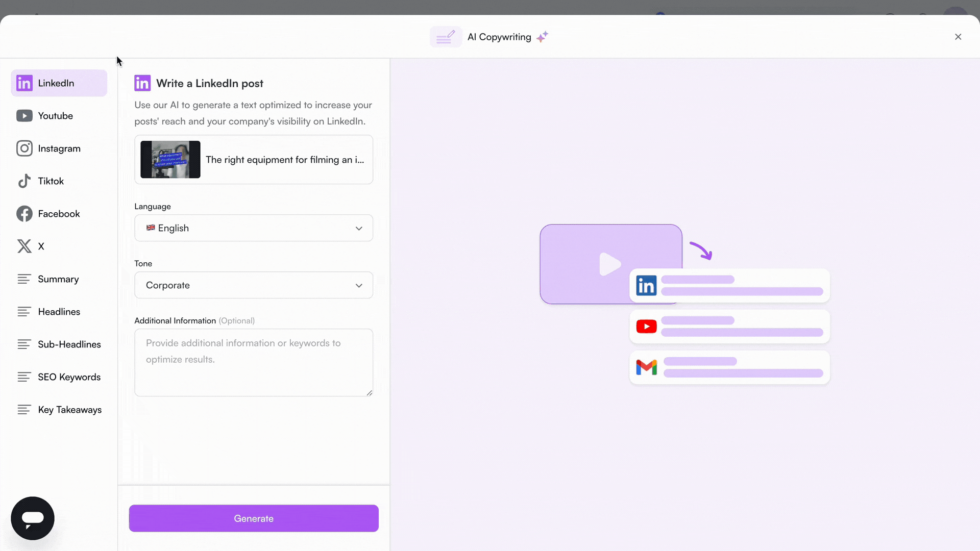Click the Youtube play icon in sidebar

[x=24, y=116]
